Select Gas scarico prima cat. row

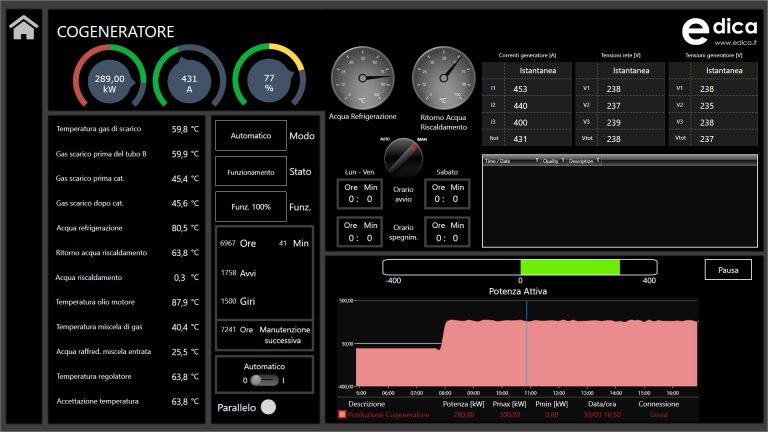click(x=127, y=179)
